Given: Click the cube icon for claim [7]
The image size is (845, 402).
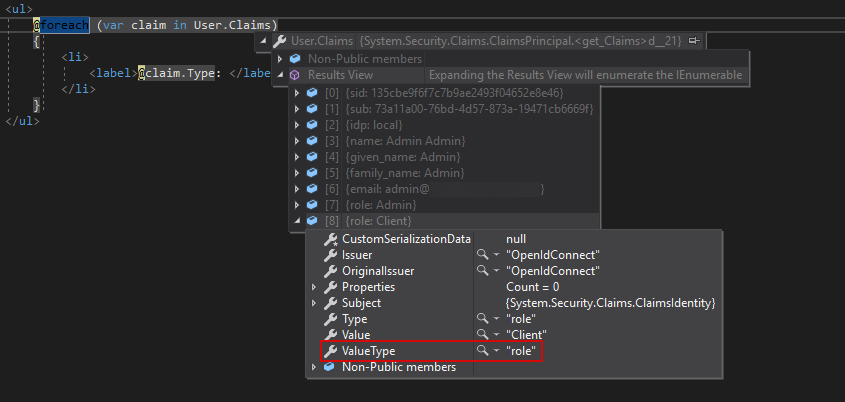Looking at the screenshot, I should click(x=311, y=205).
